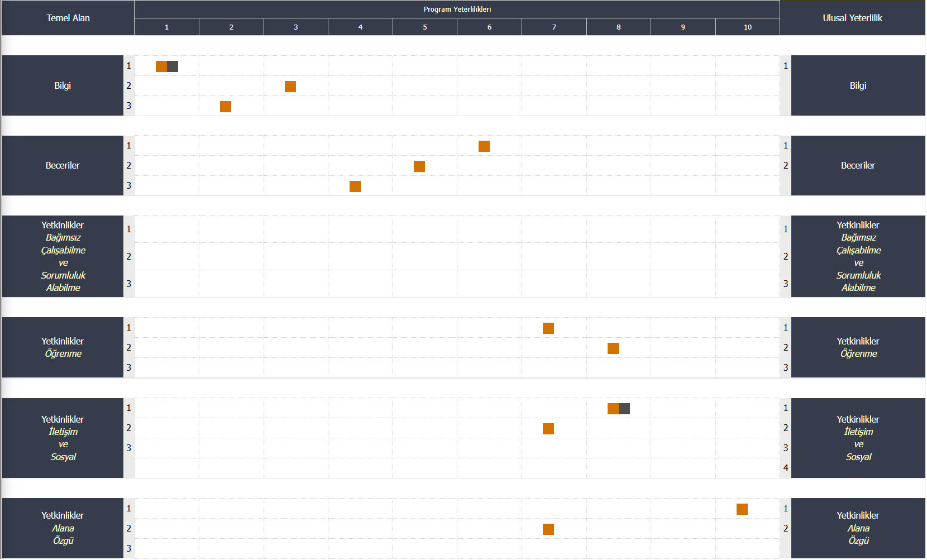The width and height of the screenshot is (927, 560).
Task: Click the 'Temel Alan' header cell
Action: coord(68,18)
